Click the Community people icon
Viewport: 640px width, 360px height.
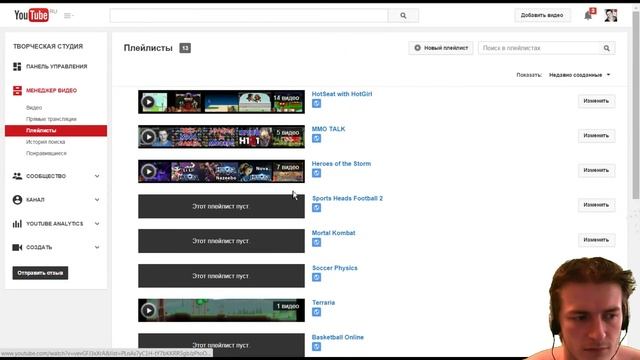tap(17, 176)
